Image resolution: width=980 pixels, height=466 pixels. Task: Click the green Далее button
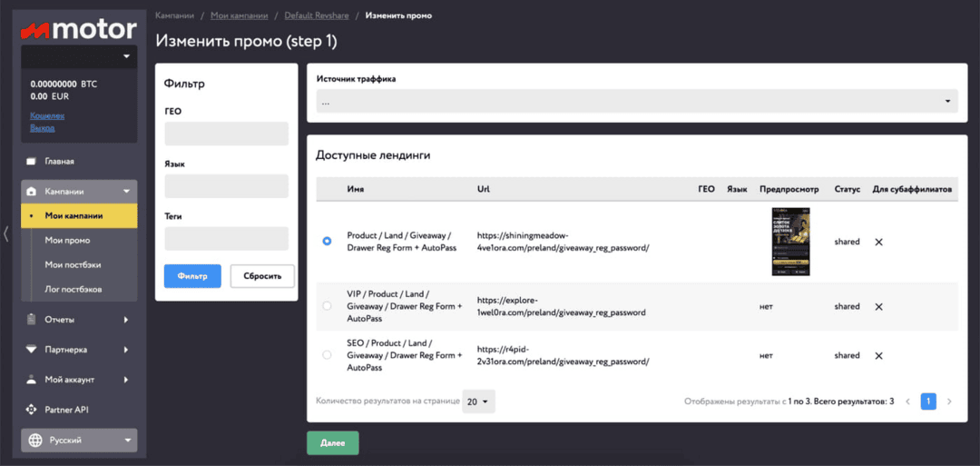tap(332, 443)
